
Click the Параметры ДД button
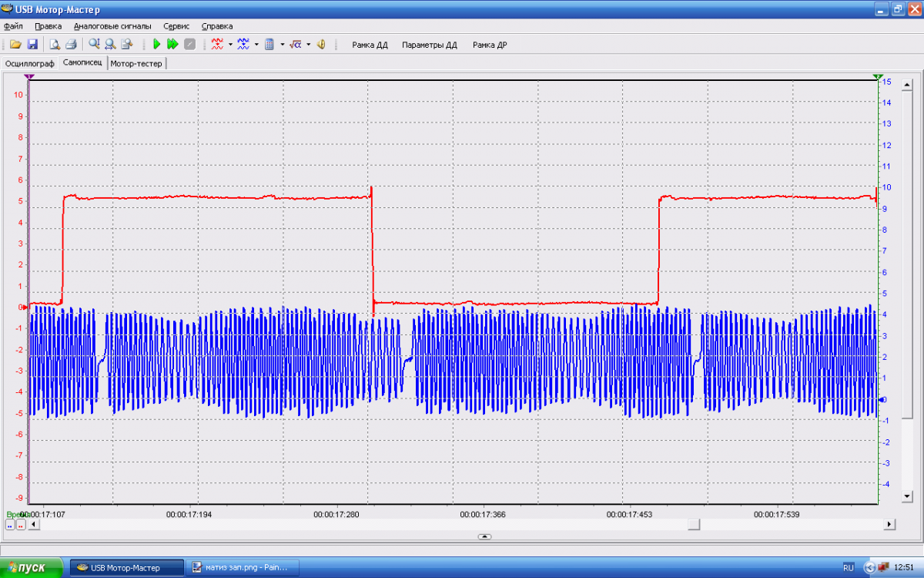[429, 45]
